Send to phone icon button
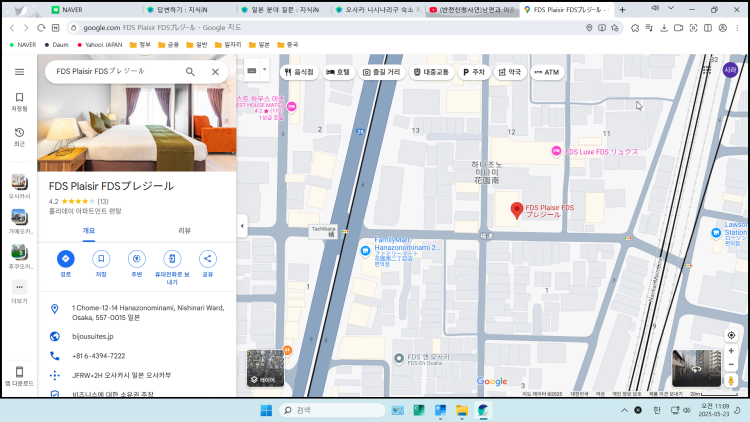This screenshot has width=750, height=422. pos(172,259)
